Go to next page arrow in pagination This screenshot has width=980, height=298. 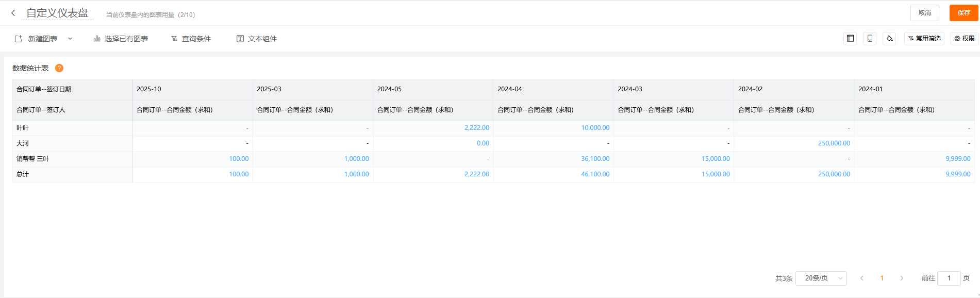click(902, 278)
